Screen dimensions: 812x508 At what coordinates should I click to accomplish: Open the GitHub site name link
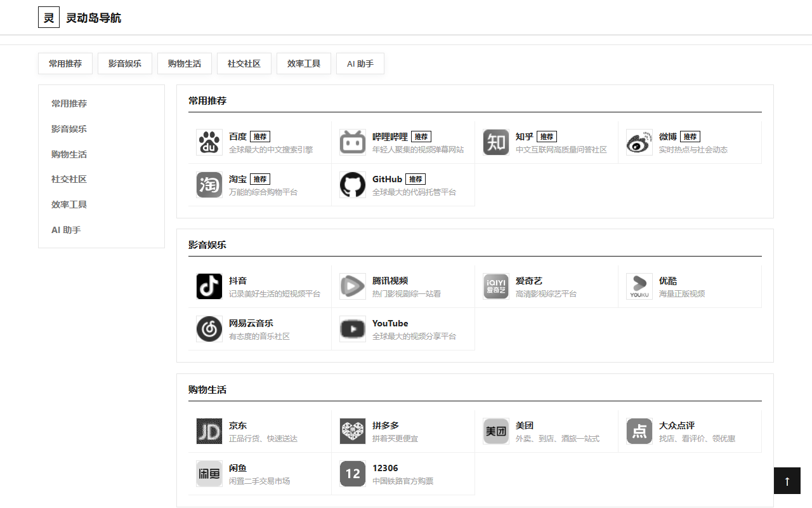click(x=387, y=179)
